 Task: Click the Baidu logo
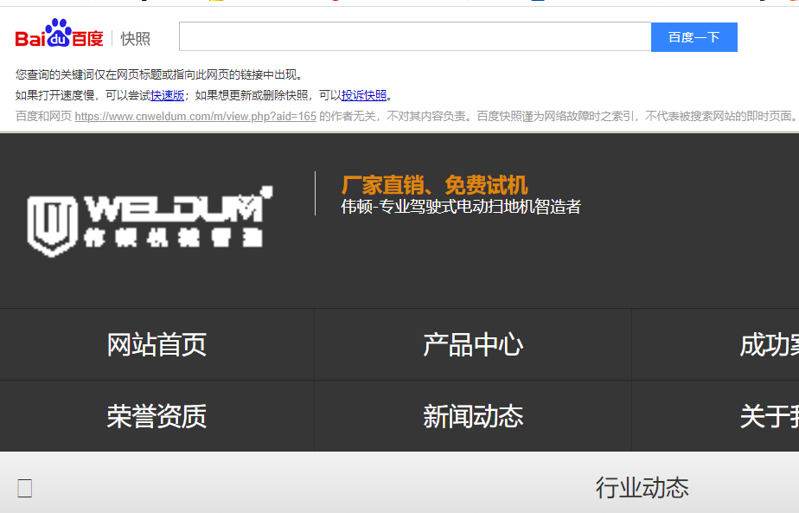tap(60, 34)
